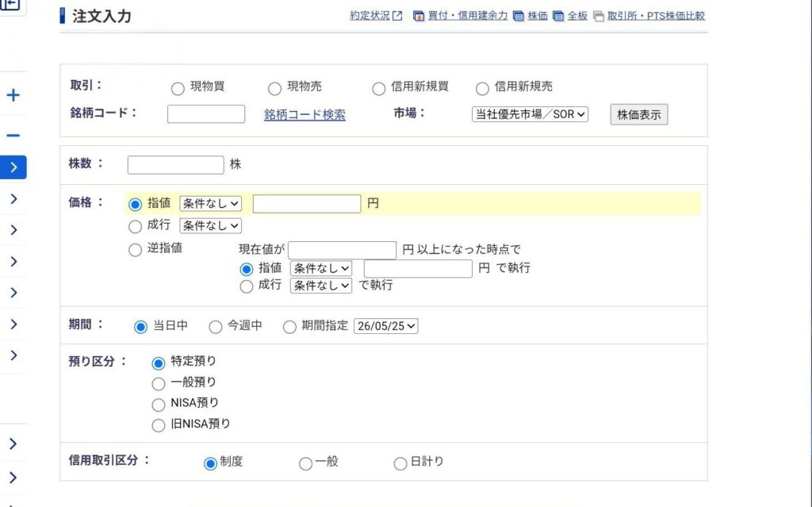The image size is (812, 507).
Task: Open the 株価 link at the top
Action: click(x=538, y=16)
